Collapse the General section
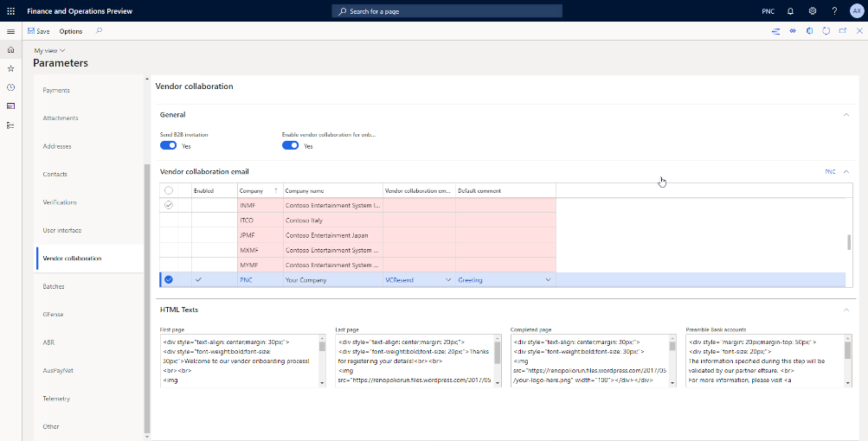The height and width of the screenshot is (441, 868). (x=845, y=114)
